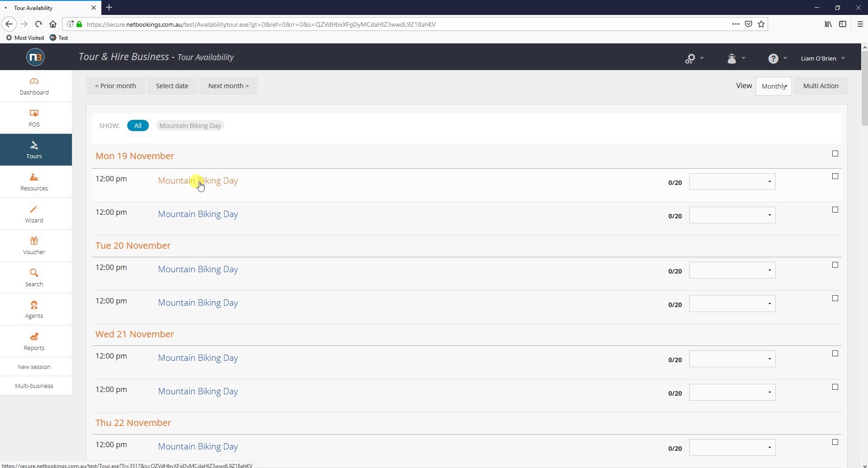Filter by Mountain Biking Day pill
868x468 pixels.
click(x=190, y=126)
